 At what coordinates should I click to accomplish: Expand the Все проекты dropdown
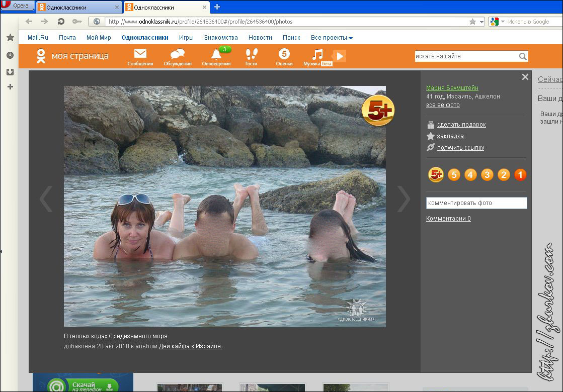332,38
